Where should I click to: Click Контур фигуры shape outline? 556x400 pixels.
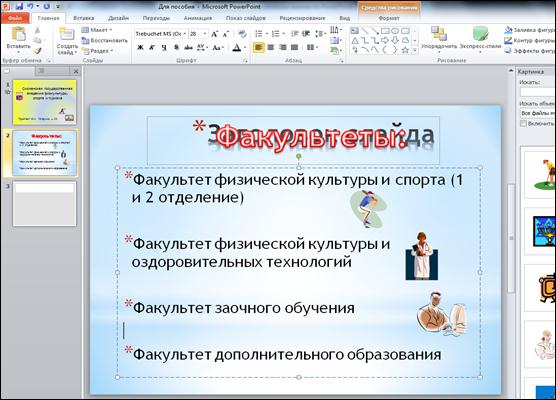click(x=530, y=40)
